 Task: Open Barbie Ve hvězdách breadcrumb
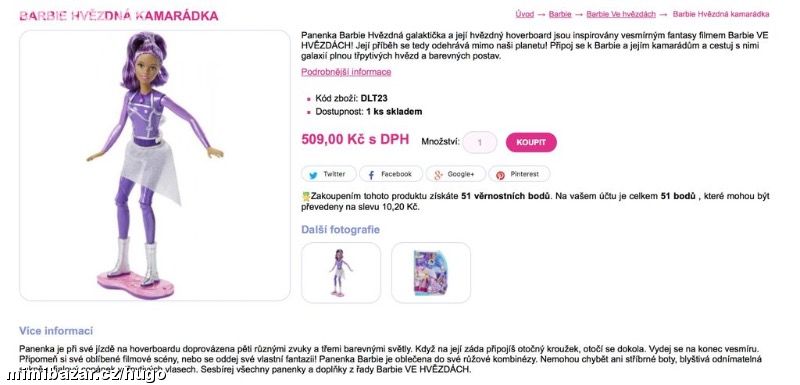point(621,14)
